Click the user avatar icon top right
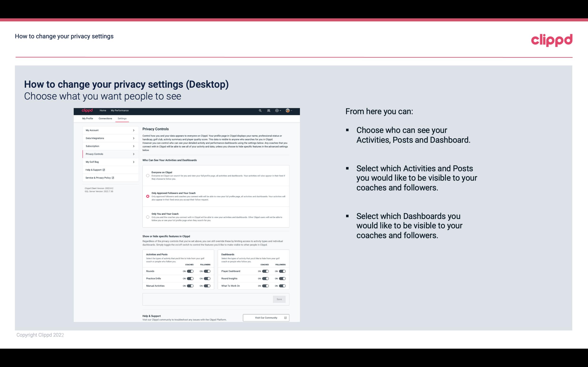This screenshot has height=367, width=588. pyautogui.click(x=288, y=110)
